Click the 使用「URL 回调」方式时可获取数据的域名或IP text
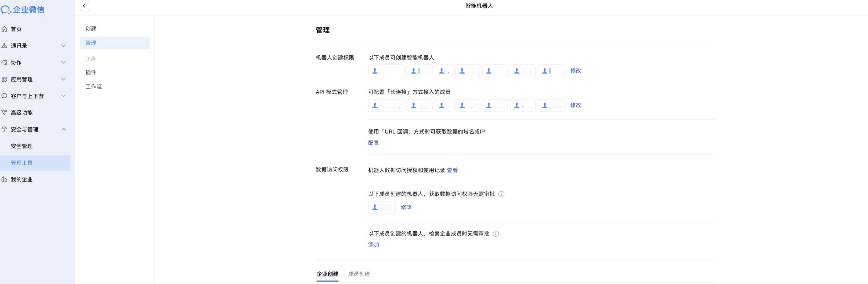Viewport: 868px width, 284px height. (x=426, y=132)
